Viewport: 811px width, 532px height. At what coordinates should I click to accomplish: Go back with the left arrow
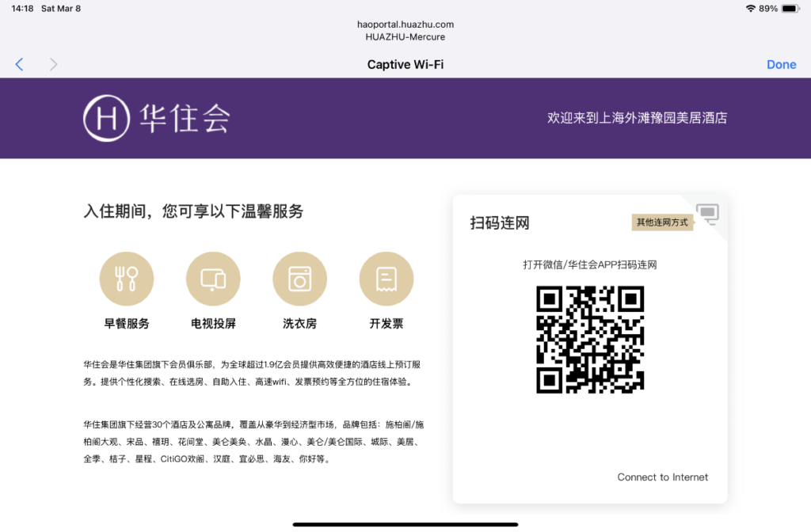click(x=19, y=64)
